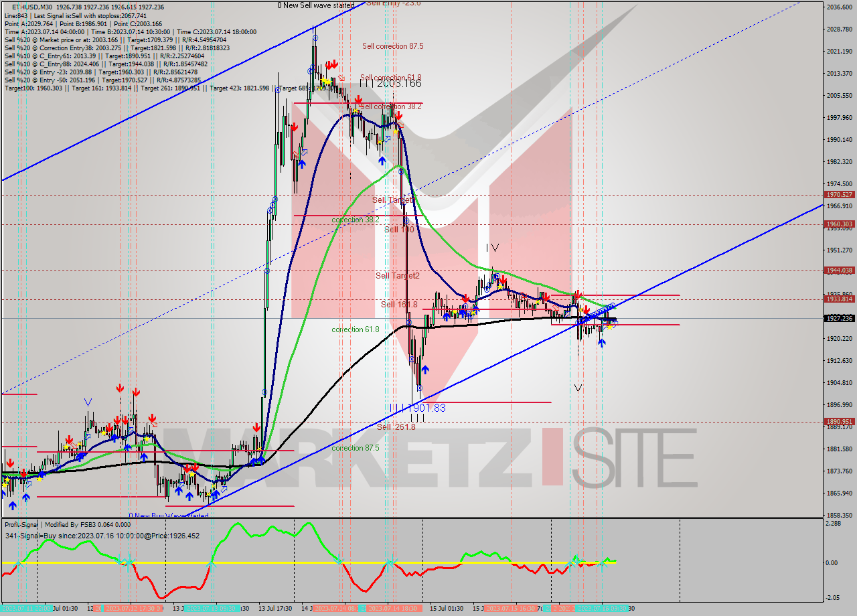
Task: Click the 1960.303 price level tag
Action: point(840,224)
